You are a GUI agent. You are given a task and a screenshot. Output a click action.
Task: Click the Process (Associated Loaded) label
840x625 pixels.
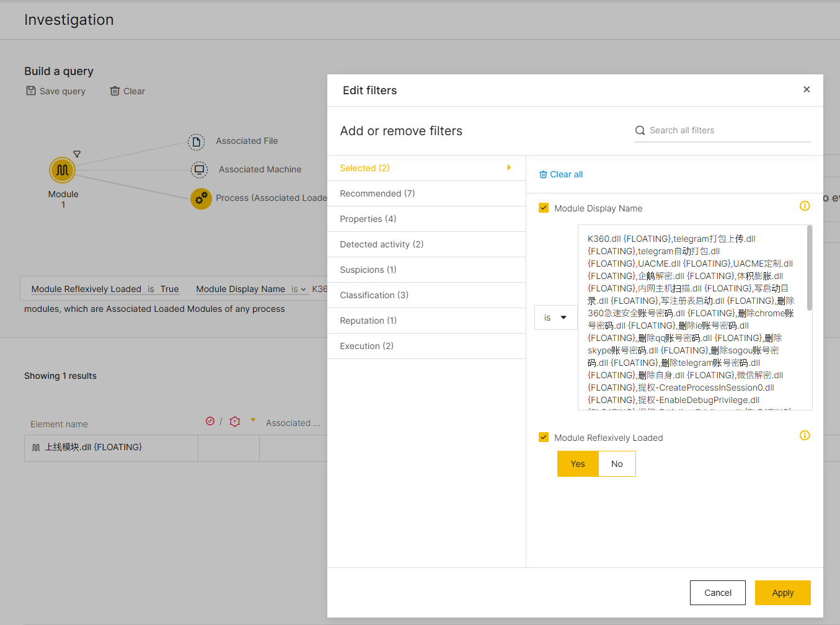point(272,198)
